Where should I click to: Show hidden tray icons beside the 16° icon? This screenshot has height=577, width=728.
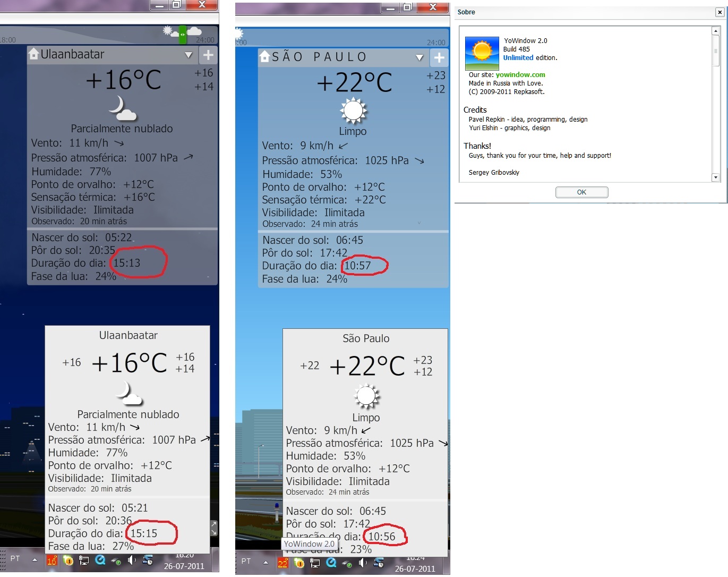[x=35, y=559]
